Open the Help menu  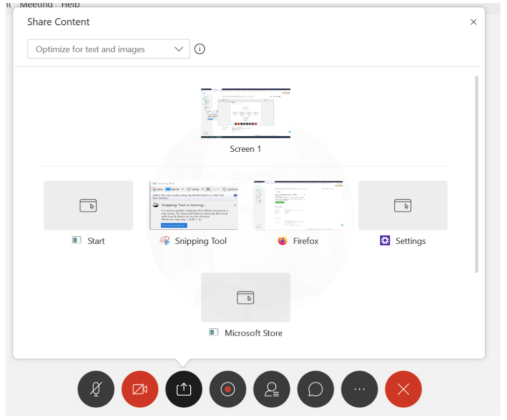click(x=70, y=5)
